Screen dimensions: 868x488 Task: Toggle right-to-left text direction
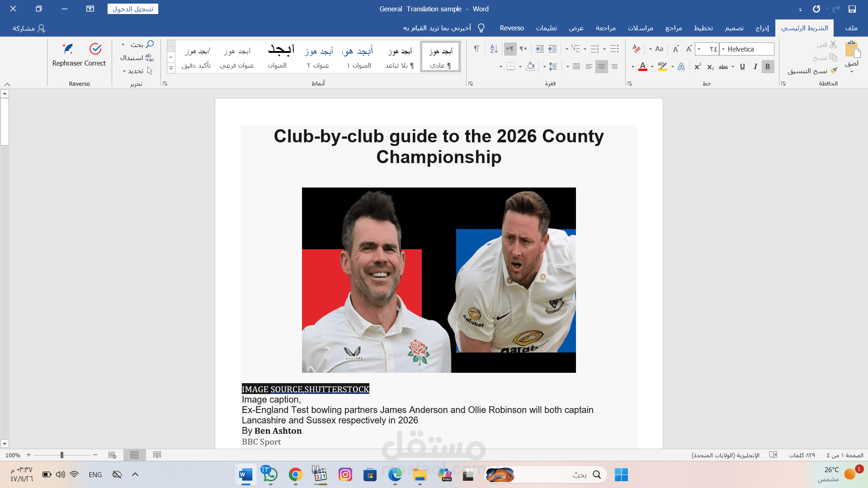[x=523, y=49]
